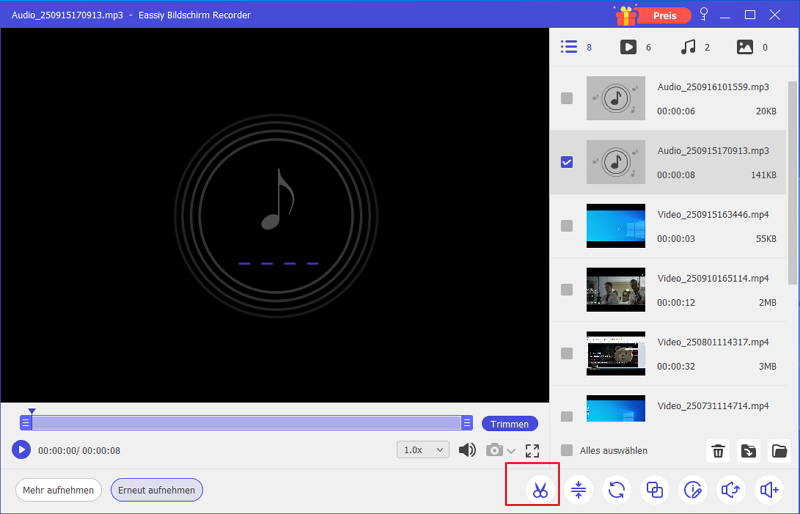This screenshot has width=800, height=514.
Task: Expand the camera snapshot dropdown arrow
Action: pyautogui.click(x=512, y=451)
